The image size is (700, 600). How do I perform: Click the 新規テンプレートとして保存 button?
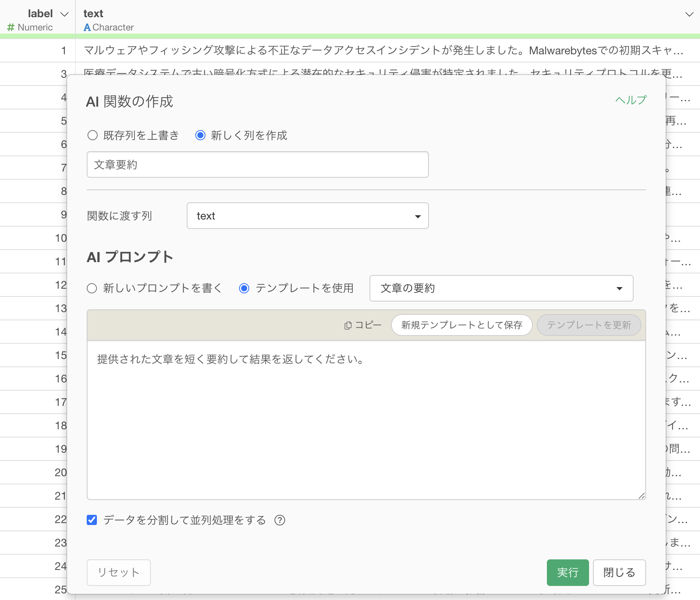(x=461, y=325)
